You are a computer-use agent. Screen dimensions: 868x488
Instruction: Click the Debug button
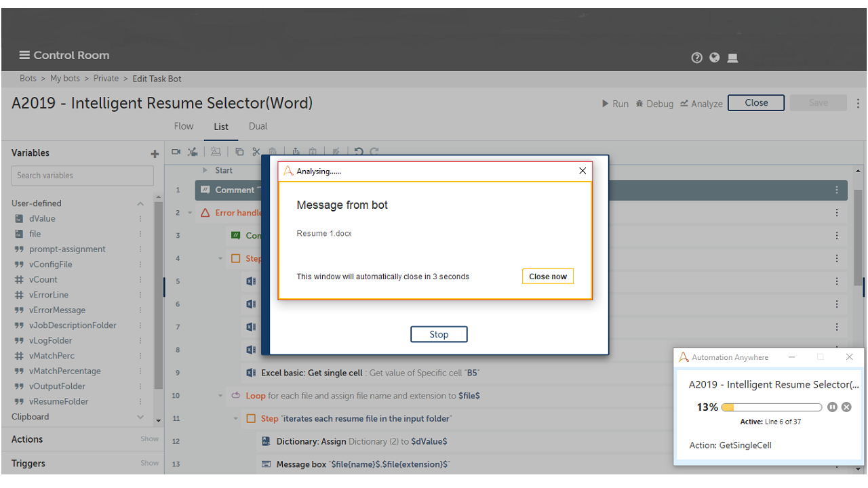click(654, 104)
